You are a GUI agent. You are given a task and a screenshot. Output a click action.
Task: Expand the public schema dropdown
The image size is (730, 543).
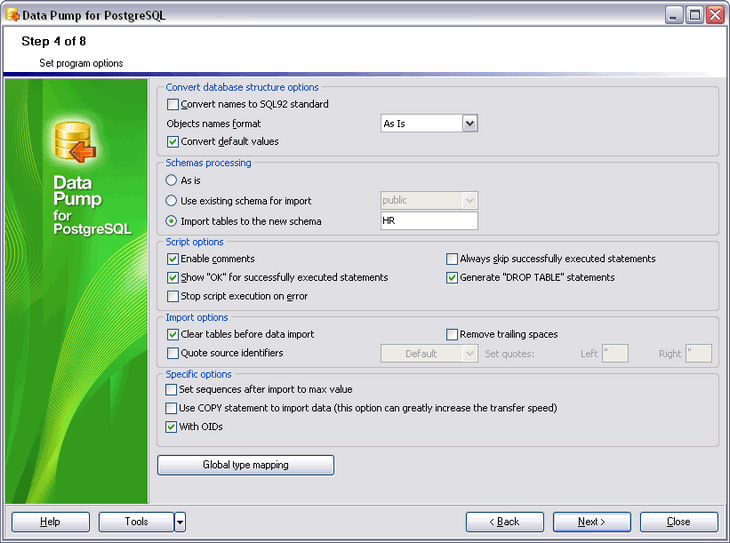470,201
